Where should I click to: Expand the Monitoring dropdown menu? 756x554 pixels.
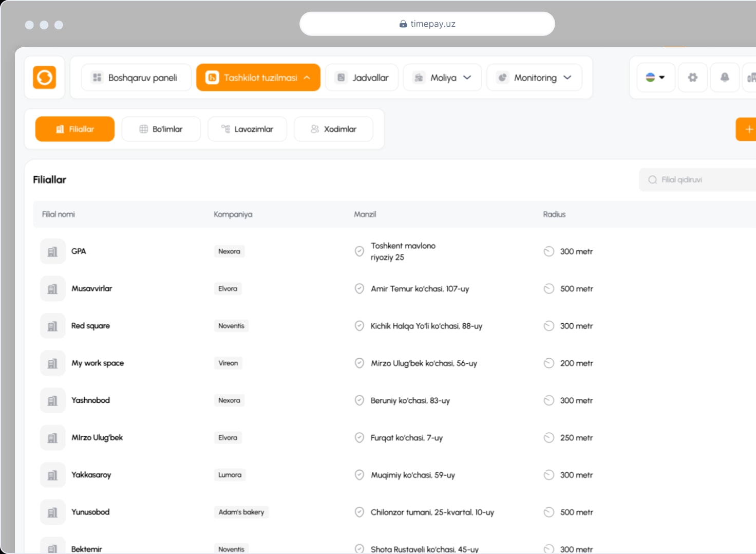(535, 78)
